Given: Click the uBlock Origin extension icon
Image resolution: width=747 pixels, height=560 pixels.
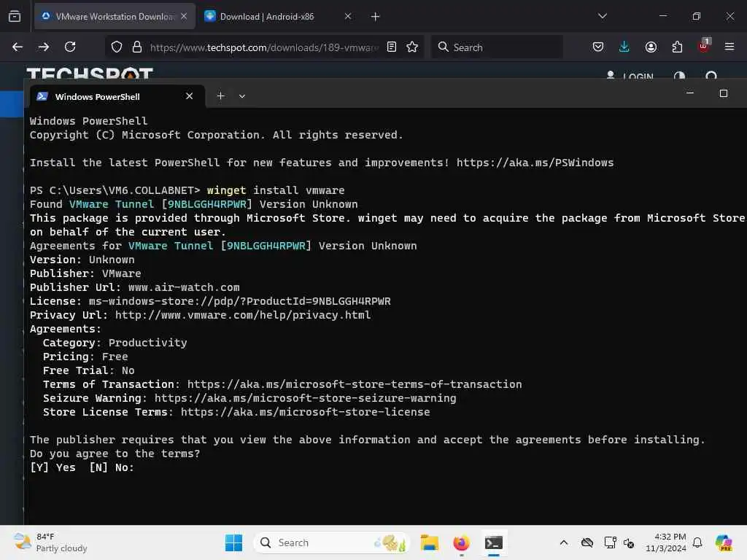Looking at the screenshot, I should (x=704, y=46).
